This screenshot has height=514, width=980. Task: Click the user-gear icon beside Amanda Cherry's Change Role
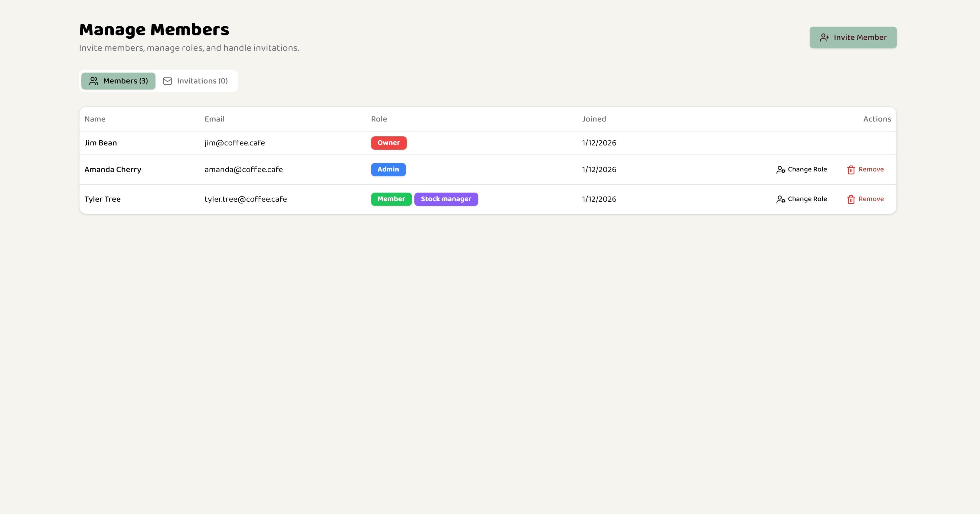781,170
